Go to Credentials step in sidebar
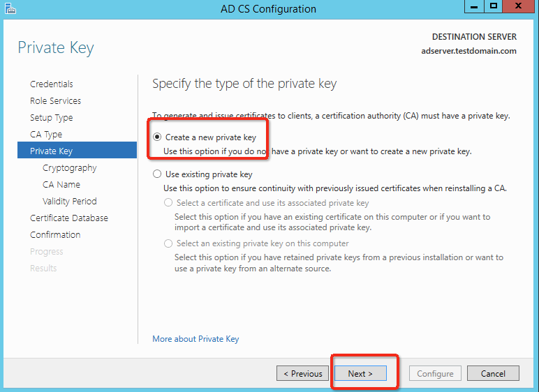Screen dimensions: 539x392 (x=51, y=84)
